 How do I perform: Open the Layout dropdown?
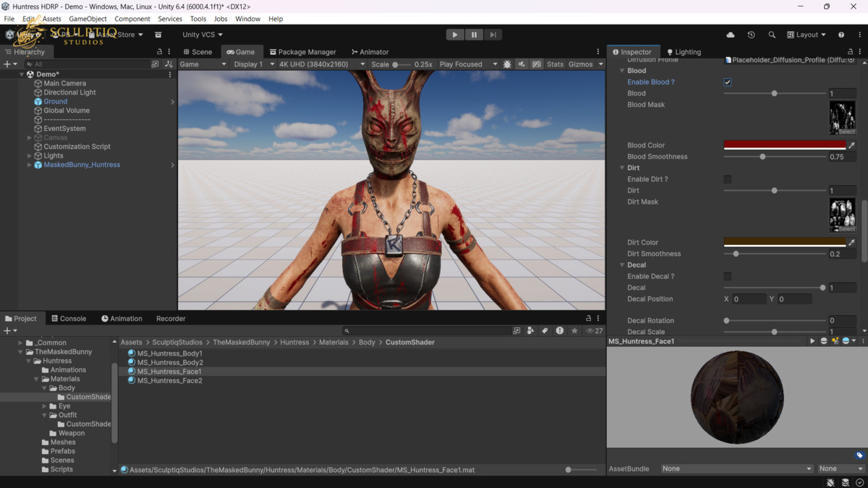click(807, 35)
